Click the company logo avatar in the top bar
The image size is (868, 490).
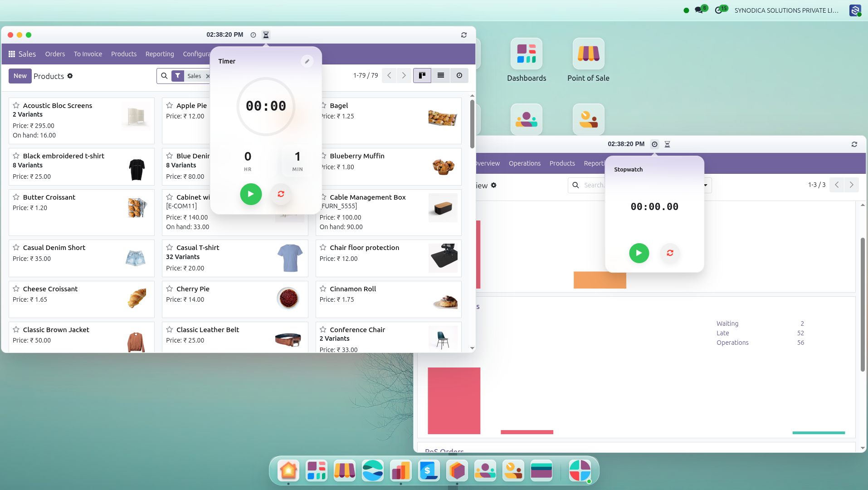855,10
